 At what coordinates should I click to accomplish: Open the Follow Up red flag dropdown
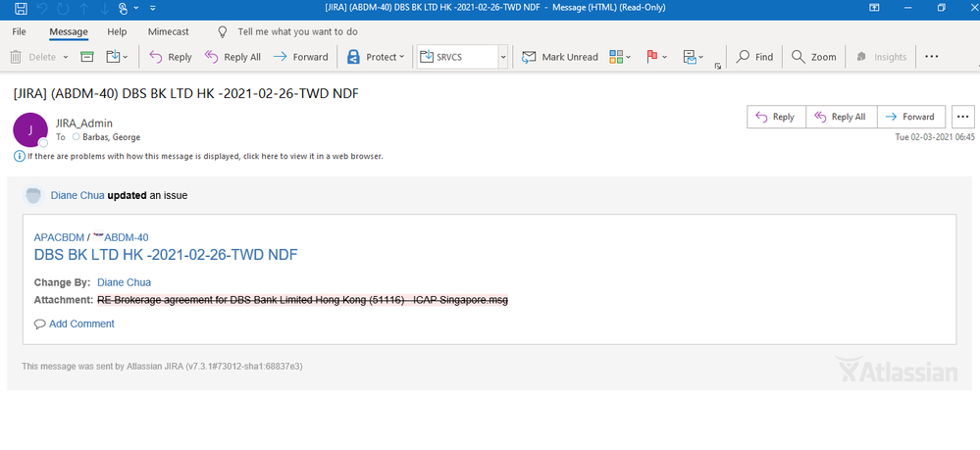coord(656,57)
